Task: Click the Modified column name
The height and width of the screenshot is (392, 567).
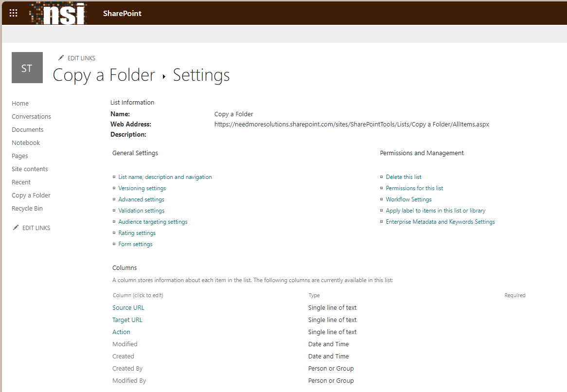Action: click(x=125, y=344)
